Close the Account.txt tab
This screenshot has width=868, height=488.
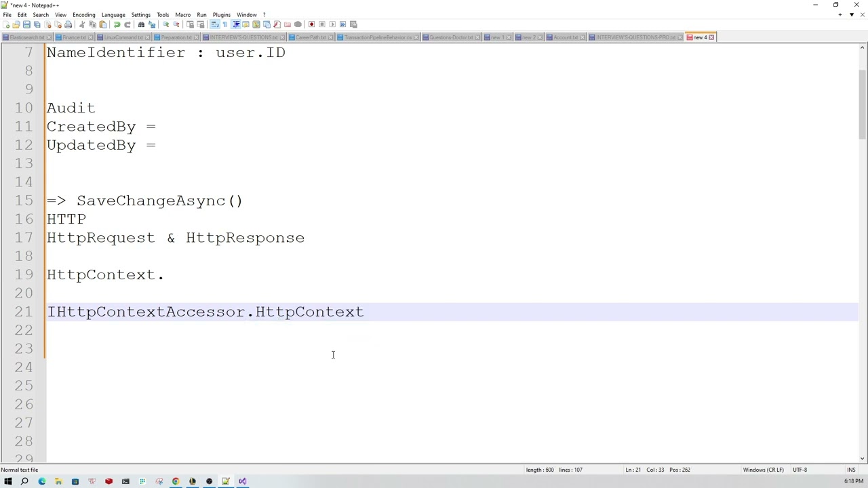coord(583,37)
